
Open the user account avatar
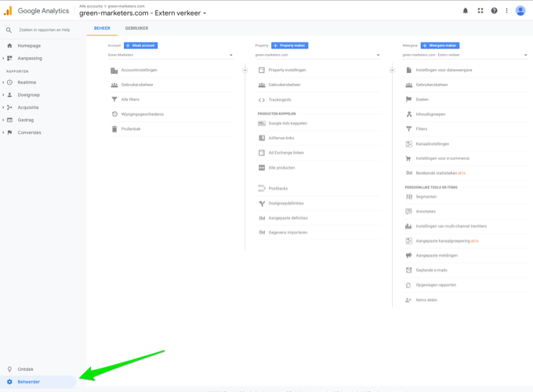(520, 11)
